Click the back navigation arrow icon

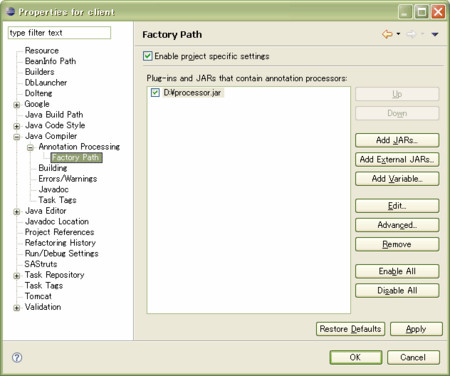tap(387, 34)
